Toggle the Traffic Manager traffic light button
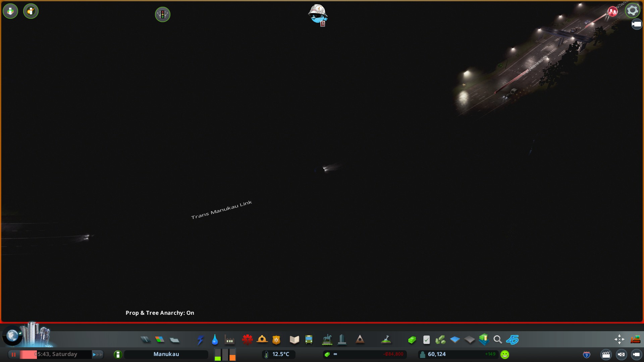Screen dimensions: 644x362 click(x=163, y=14)
